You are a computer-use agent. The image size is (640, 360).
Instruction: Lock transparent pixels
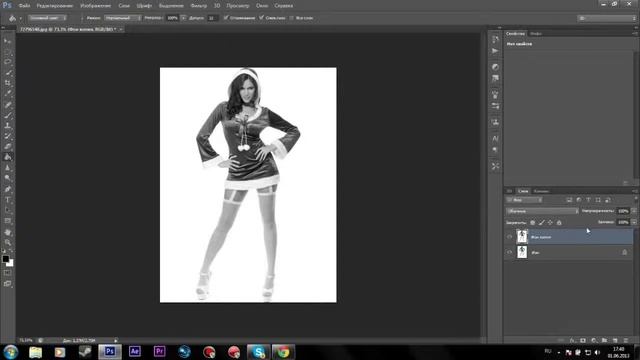(533, 222)
